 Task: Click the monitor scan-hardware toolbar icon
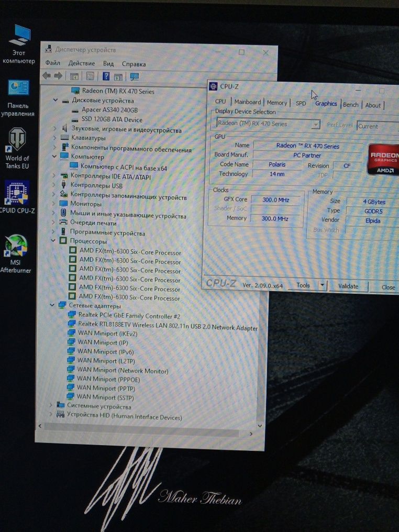pyautogui.click(x=135, y=77)
